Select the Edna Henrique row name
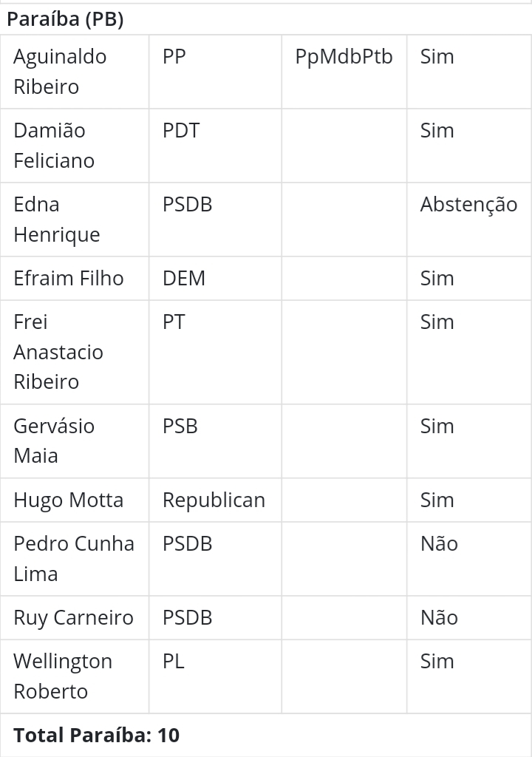 pyautogui.click(x=56, y=220)
